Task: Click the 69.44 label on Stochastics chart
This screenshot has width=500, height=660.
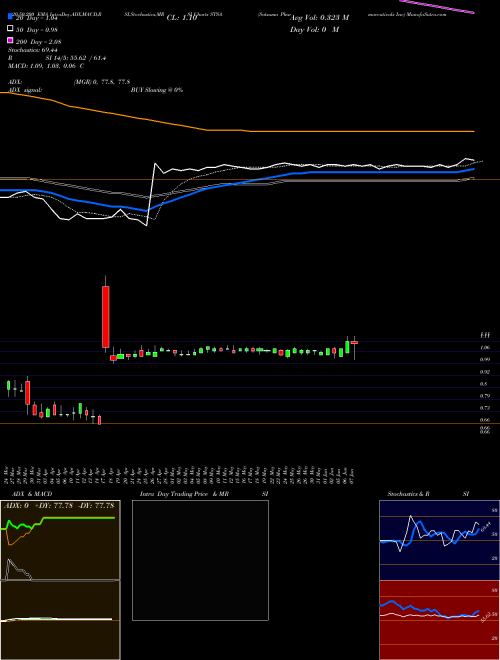Action: (485, 526)
